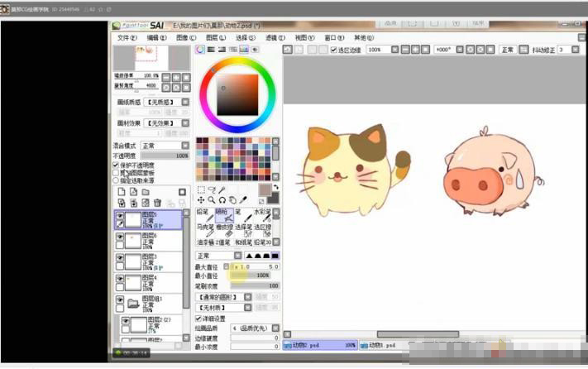588x369 pixels.
Task: Create a new linework layer
Action: [133, 192]
